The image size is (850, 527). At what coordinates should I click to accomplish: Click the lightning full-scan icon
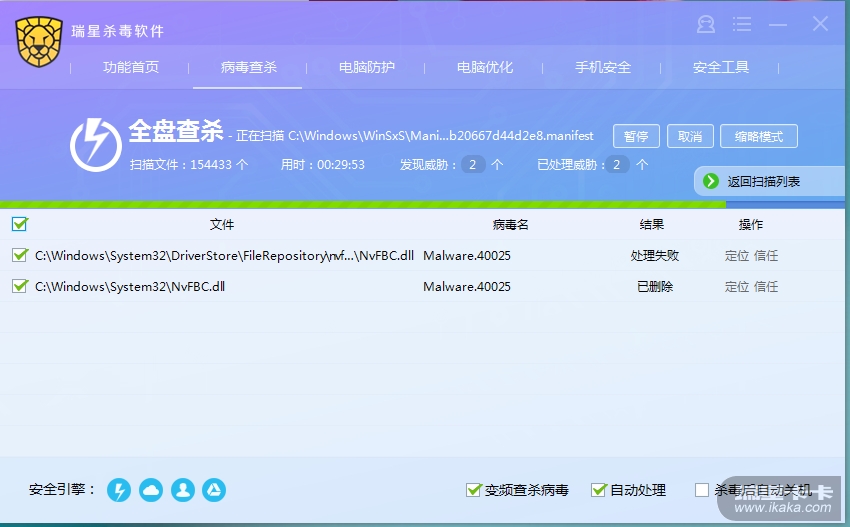tap(96, 145)
